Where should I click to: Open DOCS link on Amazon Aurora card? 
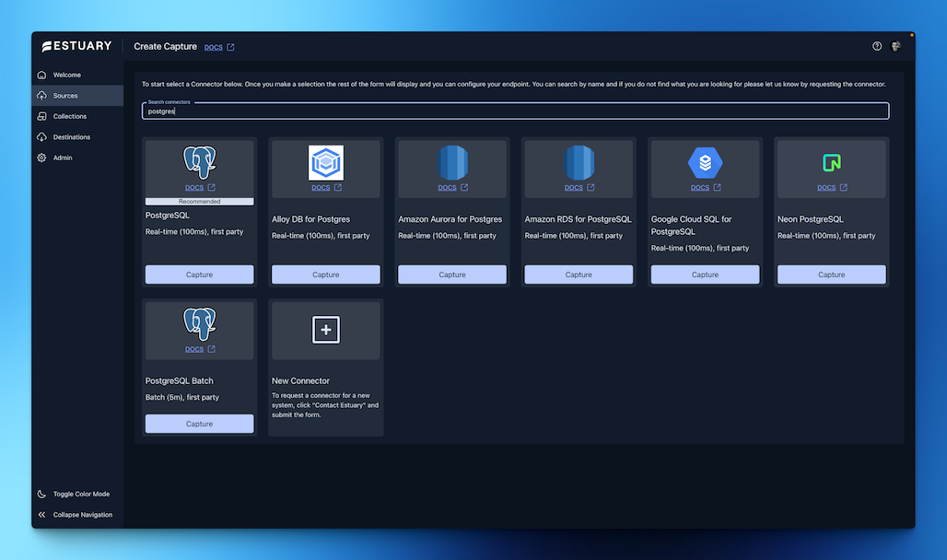(447, 187)
